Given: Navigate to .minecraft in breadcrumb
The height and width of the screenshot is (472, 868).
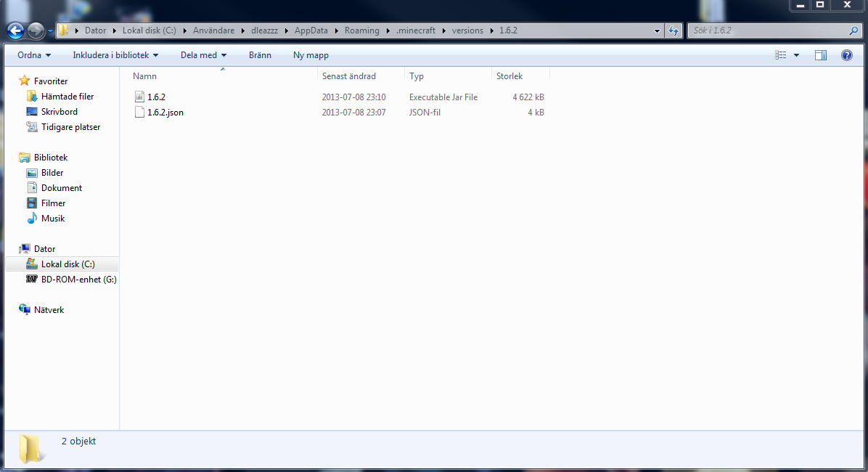Looking at the screenshot, I should coord(416,30).
